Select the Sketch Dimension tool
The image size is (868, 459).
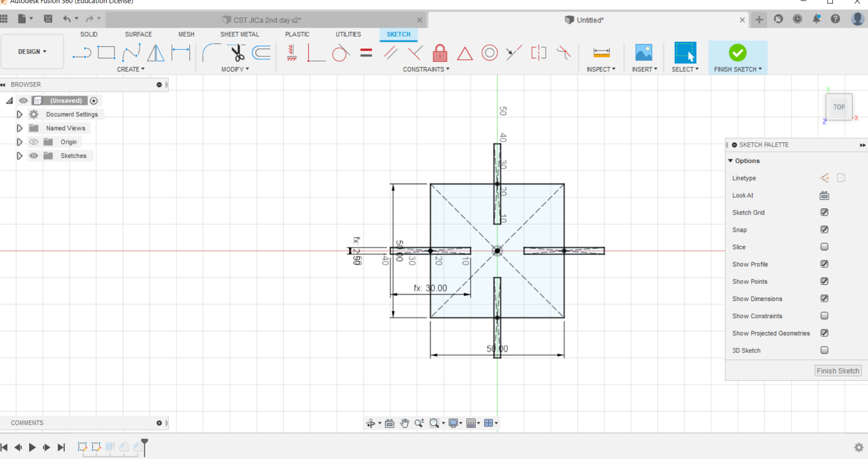[181, 53]
